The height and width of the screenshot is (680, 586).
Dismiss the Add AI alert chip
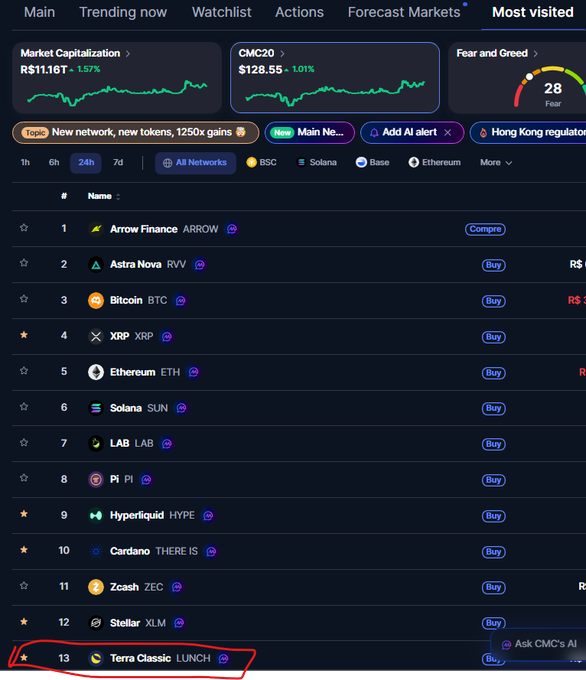point(448,133)
